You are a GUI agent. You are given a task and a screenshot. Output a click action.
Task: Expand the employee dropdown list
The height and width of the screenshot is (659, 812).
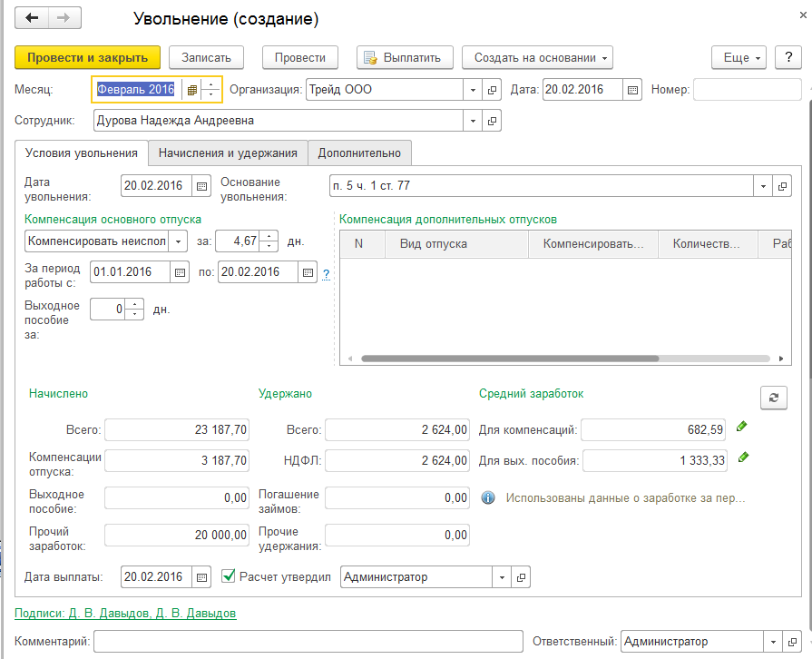(473, 120)
